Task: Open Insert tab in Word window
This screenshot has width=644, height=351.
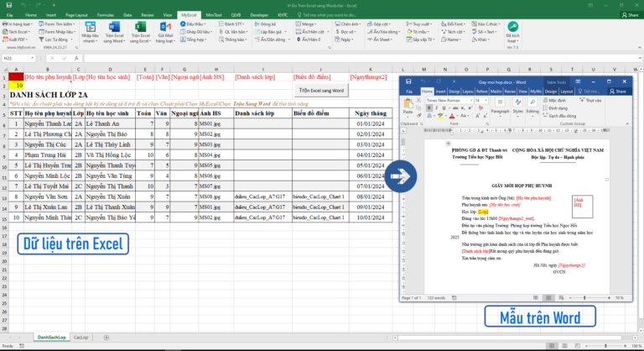Action: 441,92
